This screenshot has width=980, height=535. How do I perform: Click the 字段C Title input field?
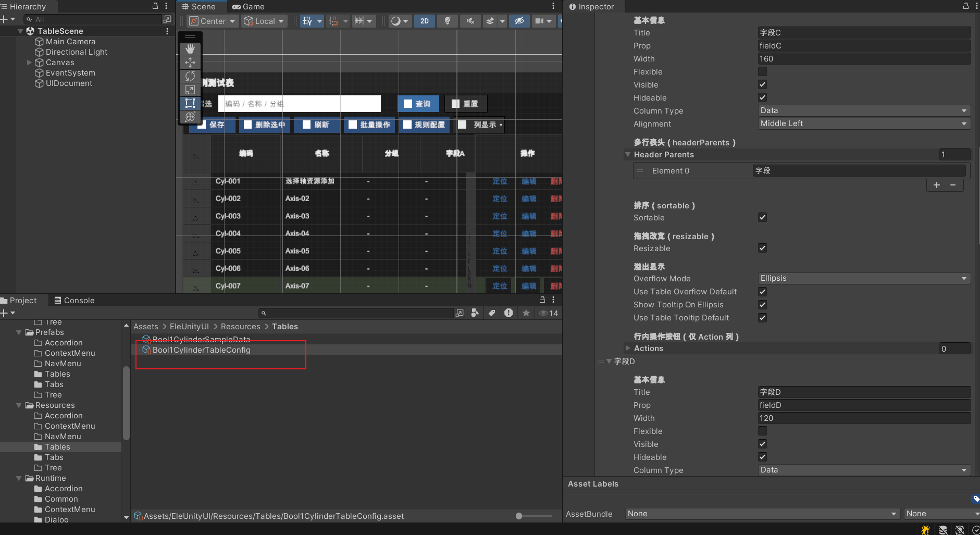pyautogui.click(x=864, y=32)
